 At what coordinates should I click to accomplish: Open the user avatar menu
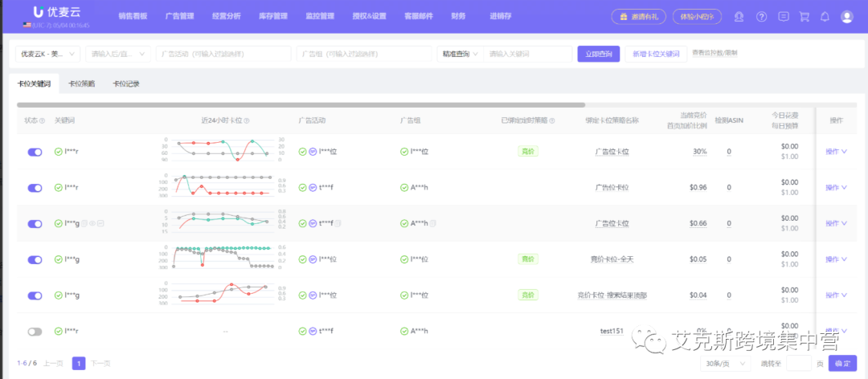tap(846, 17)
